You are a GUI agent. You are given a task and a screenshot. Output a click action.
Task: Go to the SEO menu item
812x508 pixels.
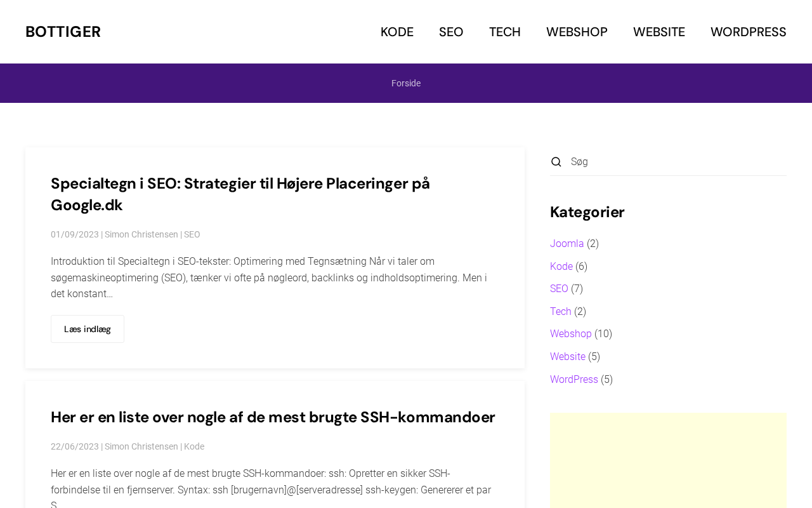(x=451, y=32)
